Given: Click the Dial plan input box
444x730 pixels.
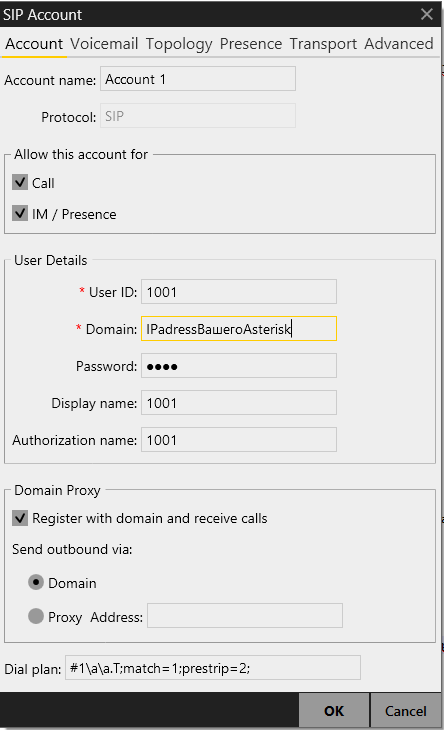Looking at the screenshot, I should (213, 668).
